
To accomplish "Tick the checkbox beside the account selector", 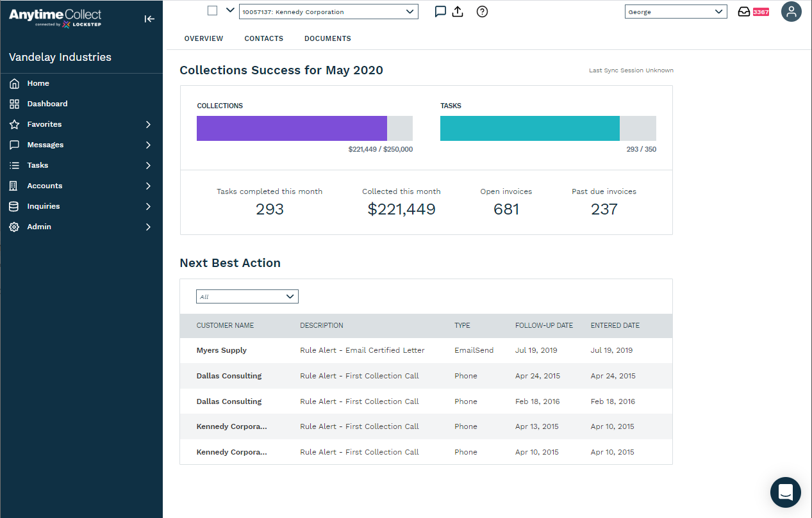I will click(213, 10).
